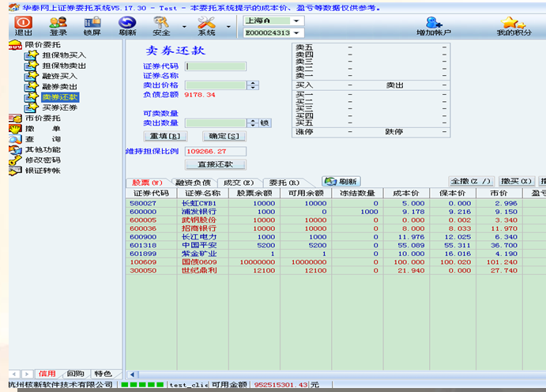
Task: Sort by 成本价 column header
Action: (406, 193)
